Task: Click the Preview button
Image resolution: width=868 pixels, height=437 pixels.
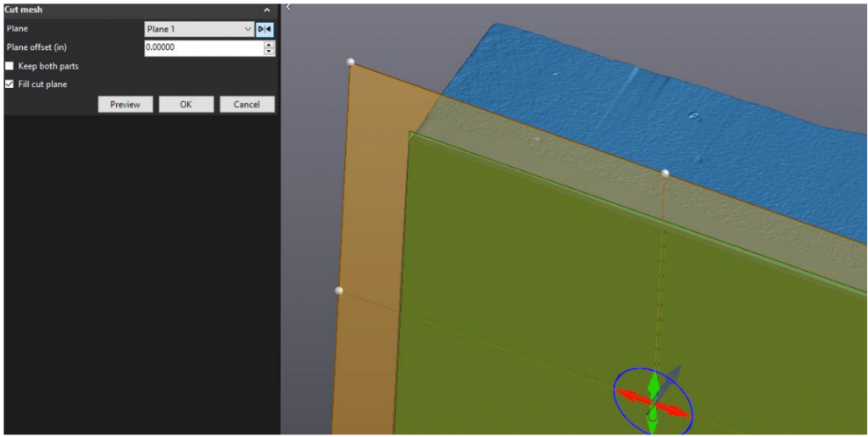Action: point(125,104)
